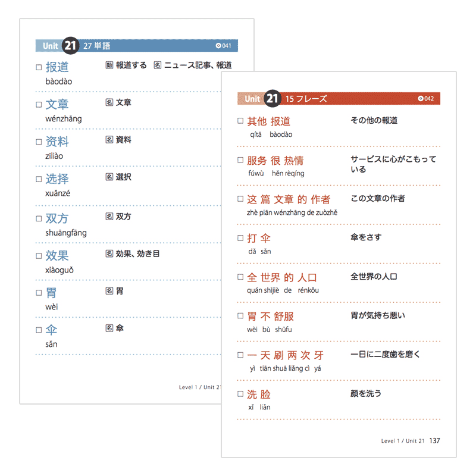Check the box next to 选择

pyautogui.click(x=39, y=179)
